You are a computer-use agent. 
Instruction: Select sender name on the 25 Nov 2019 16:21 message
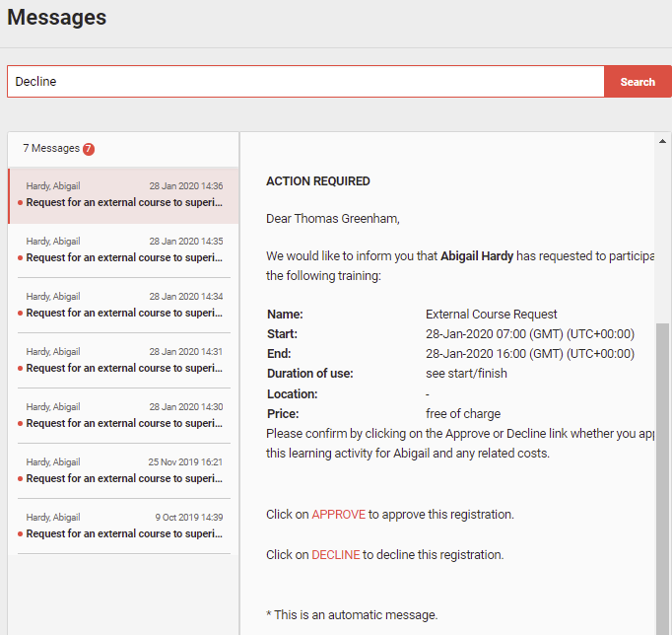53,462
